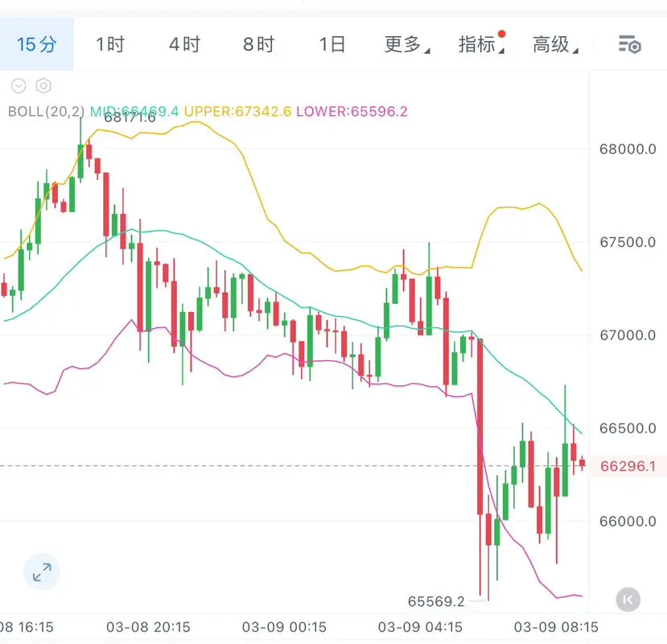Jump to latest candle button

point(628,599)
